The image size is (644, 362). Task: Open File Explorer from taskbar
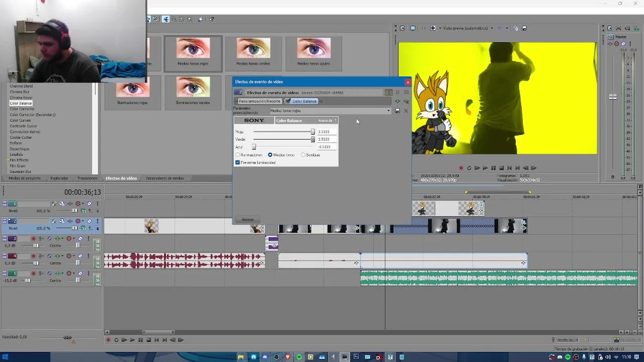click(x=241, y=357)
